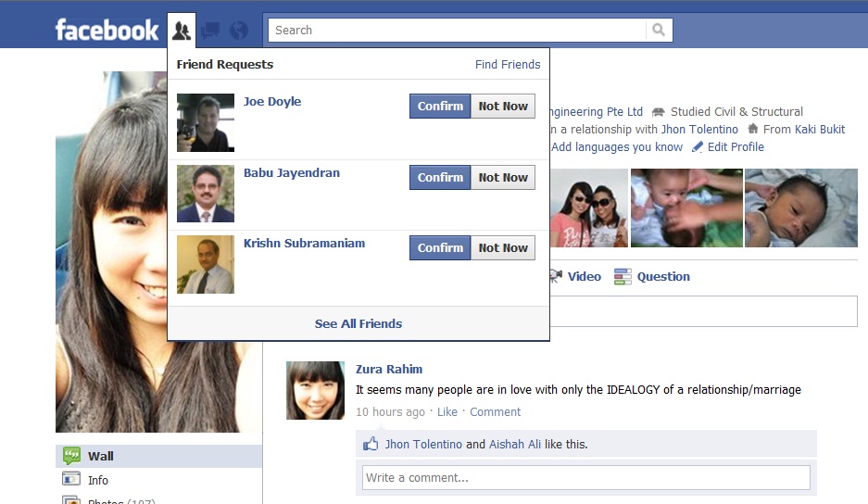The width and height of the screenshot is (868, 504).
Task: Open the Messages icon in the header
Action: [210, 31]
